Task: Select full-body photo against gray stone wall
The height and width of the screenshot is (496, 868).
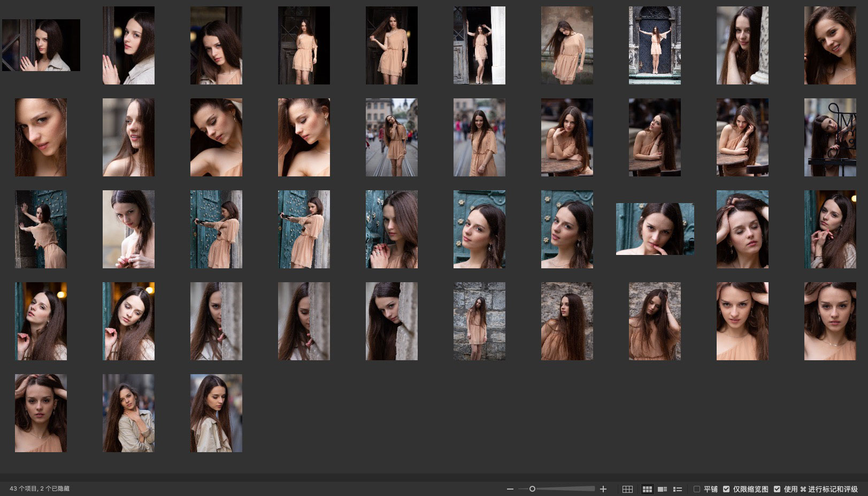Action: pos(479,321)
